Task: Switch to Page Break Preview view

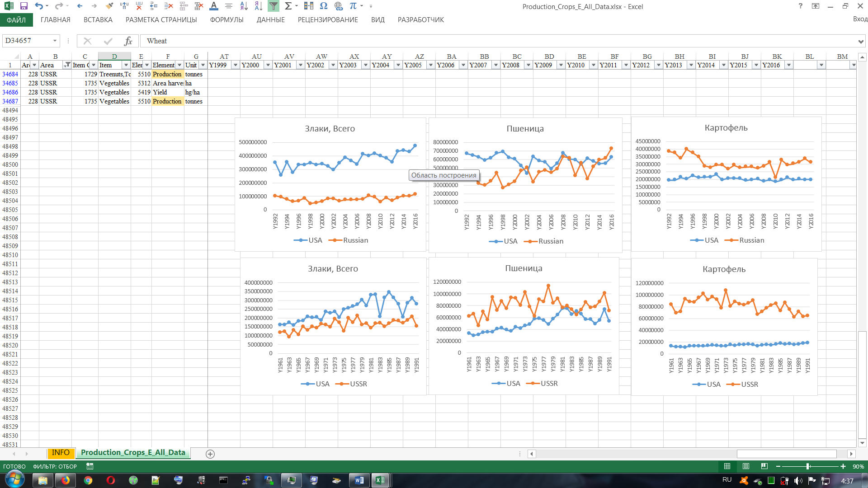Action: [x=764, y=466]
